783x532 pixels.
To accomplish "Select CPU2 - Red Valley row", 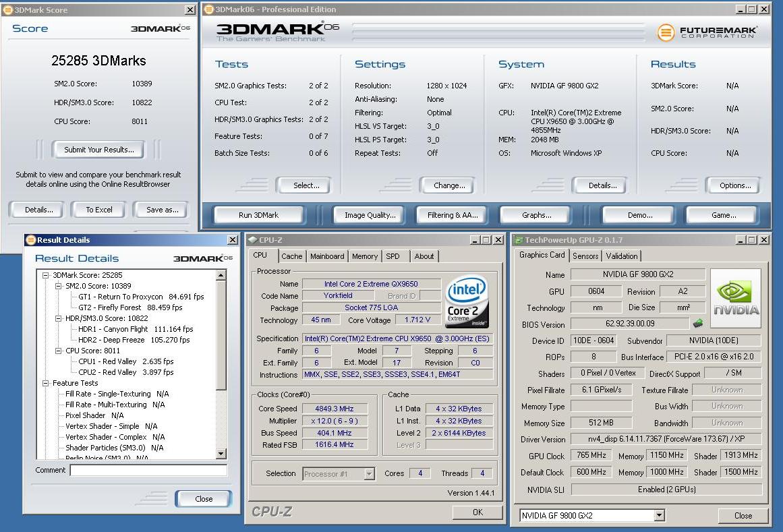I will click(x=126, y=372).
